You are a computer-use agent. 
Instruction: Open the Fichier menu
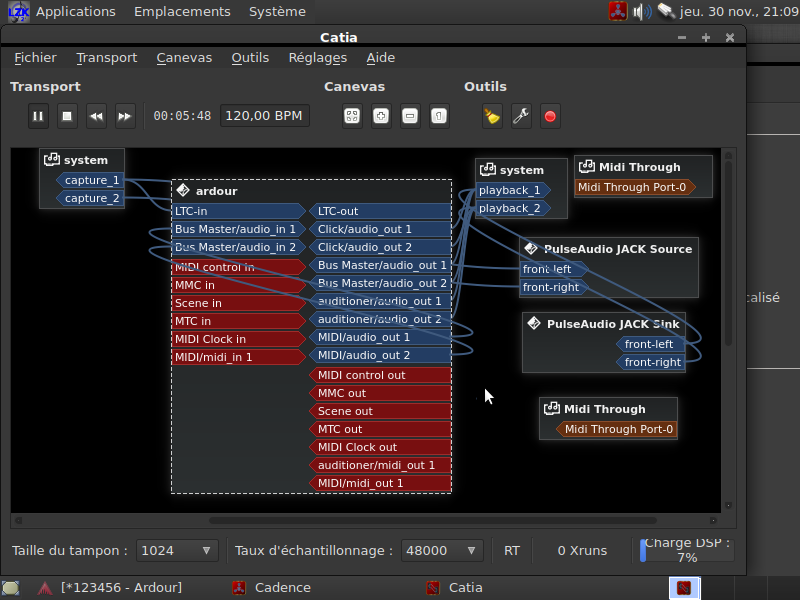(35, 58)
